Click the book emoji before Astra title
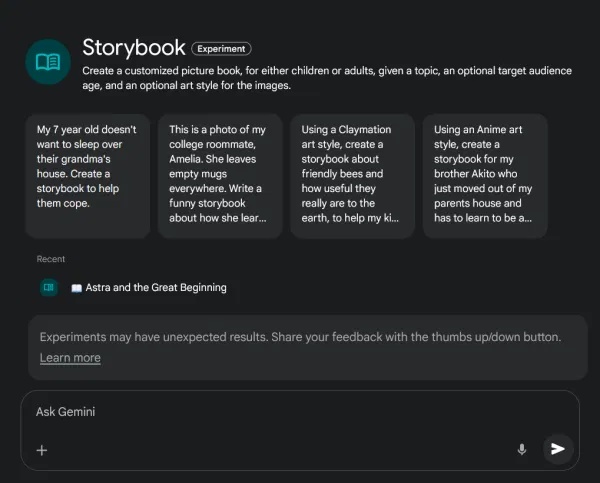This screenshot has height=483, width=600. pyautogui.click(x=77, y=288)
